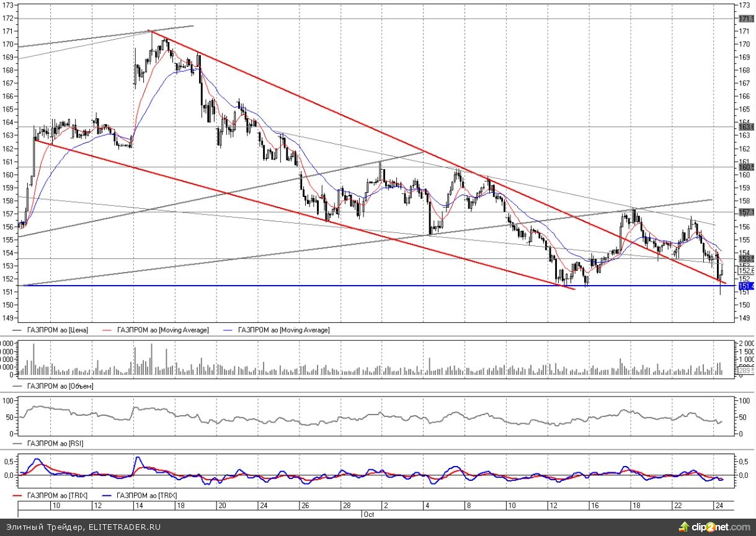The image size is (756, 536).
Task: Click the gray 153.5 level marker
Action: click(745, 258)
